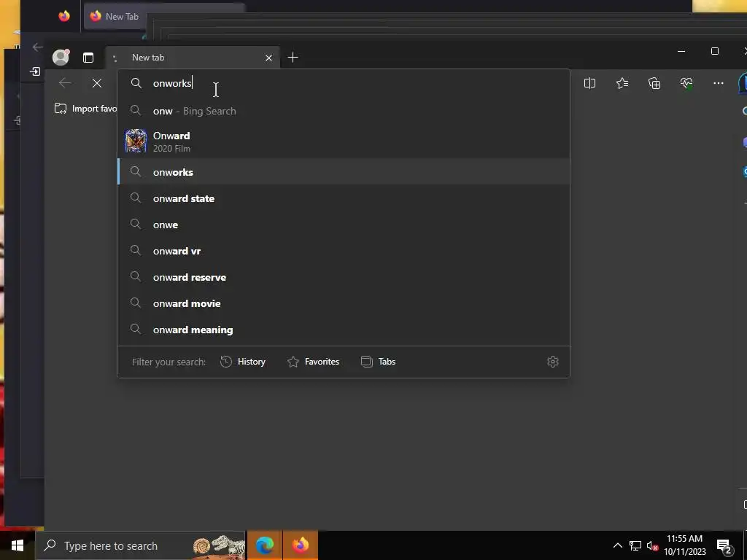Image resolution: width=747 pixels, height=560 pixels.
Task: Open Browser essentials heart icon
Action: pyautogui.click(x=686, y=83)
